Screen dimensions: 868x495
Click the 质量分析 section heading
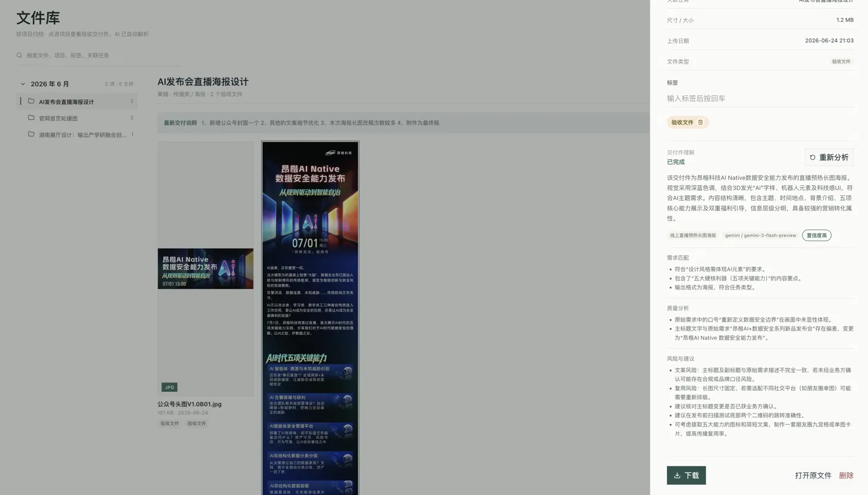tap(678, 308)
